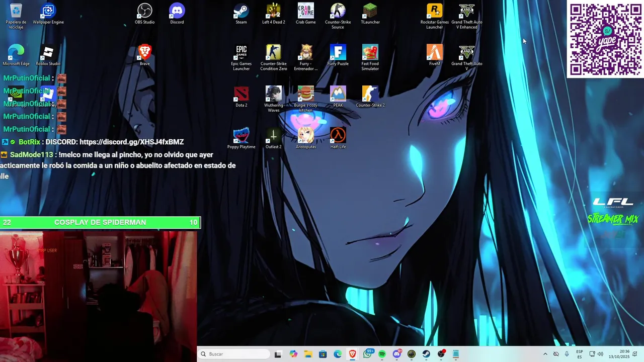Open the Aristoputas desktop icon
This screenshot has height=362, width=644.
point(306,139)
